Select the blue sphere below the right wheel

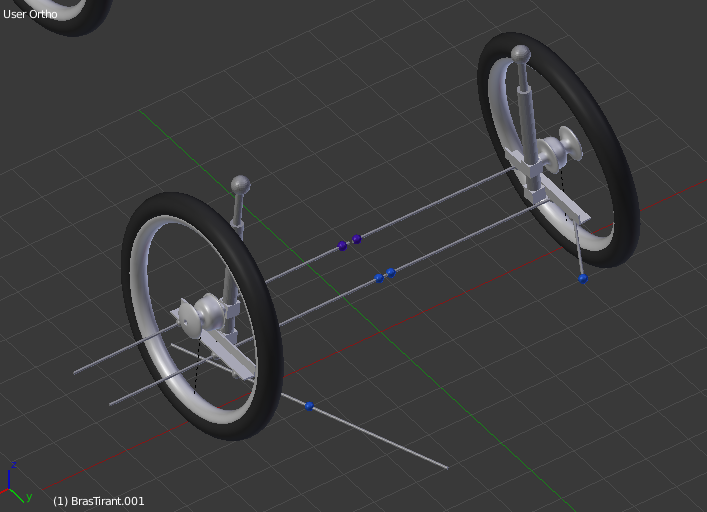tap(583, 279)
